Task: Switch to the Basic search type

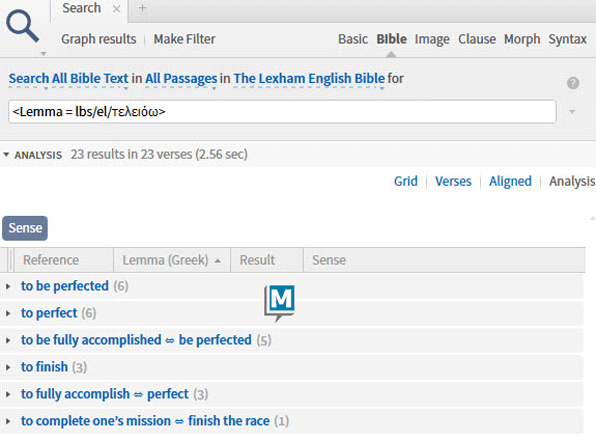Action: [353, 39]
